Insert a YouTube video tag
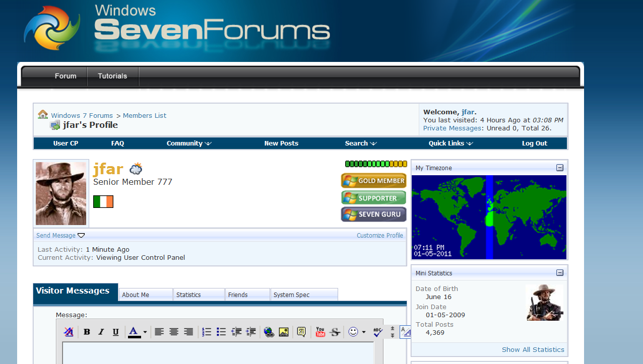643x364 pixels. click(x=320, y=332)
